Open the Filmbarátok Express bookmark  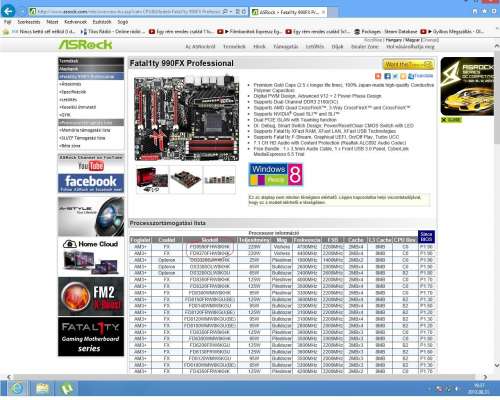[x=249, y=32]
